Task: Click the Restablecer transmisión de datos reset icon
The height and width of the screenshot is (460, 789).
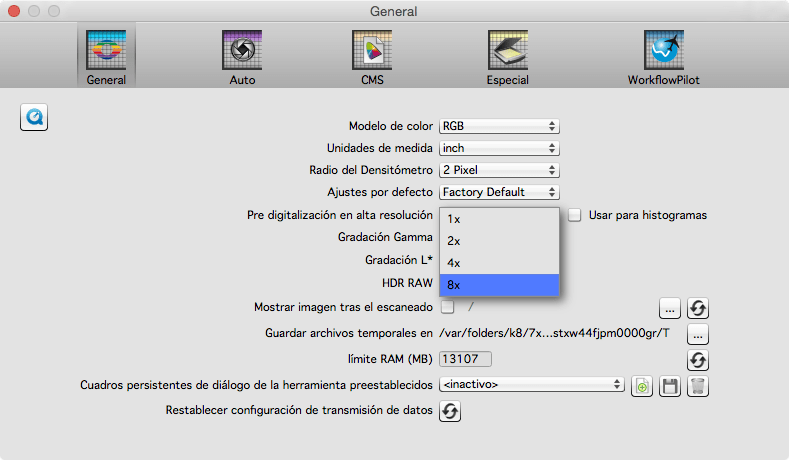Action: pyautogui.click(x=451, y=410)
